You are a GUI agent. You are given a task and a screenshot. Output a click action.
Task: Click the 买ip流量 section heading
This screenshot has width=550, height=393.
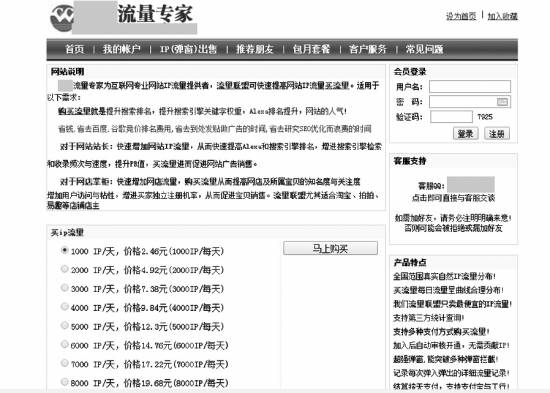click(67, 232)
